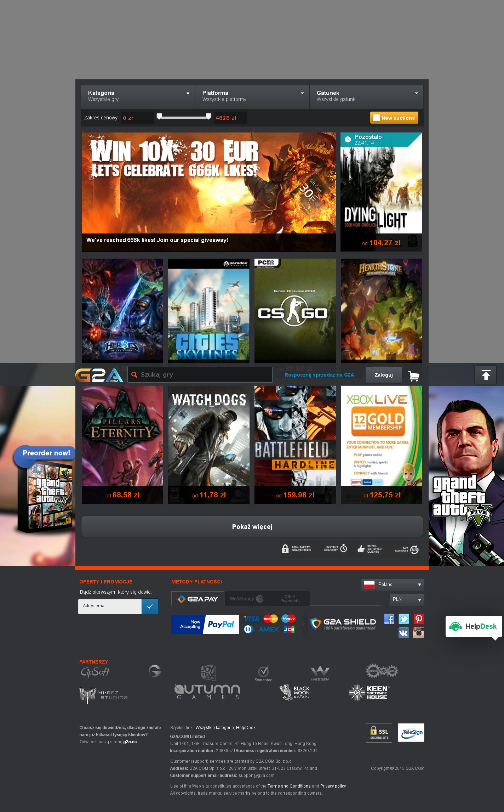Click the shopping cart icon
Viewport: 504px width, 812px height.
(x=413, y=376)
